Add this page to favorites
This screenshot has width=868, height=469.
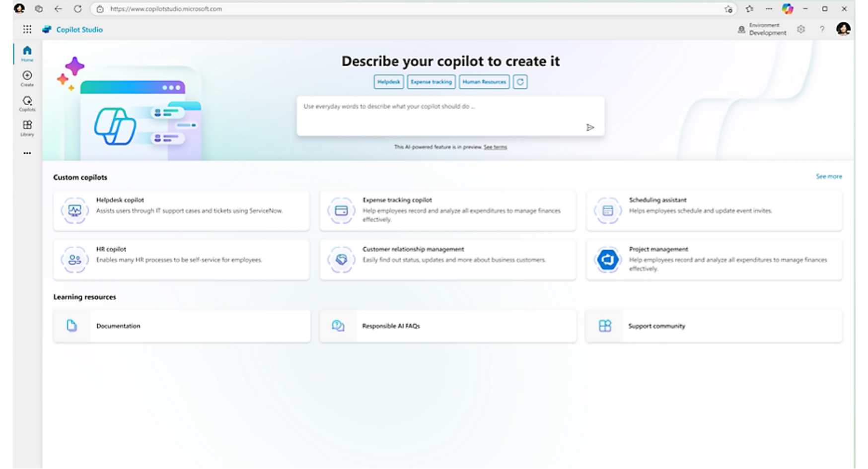click(x=728, y=9)
